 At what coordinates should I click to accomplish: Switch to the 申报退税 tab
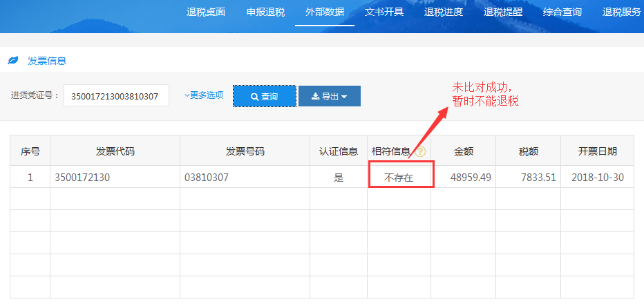coord(265,12)
